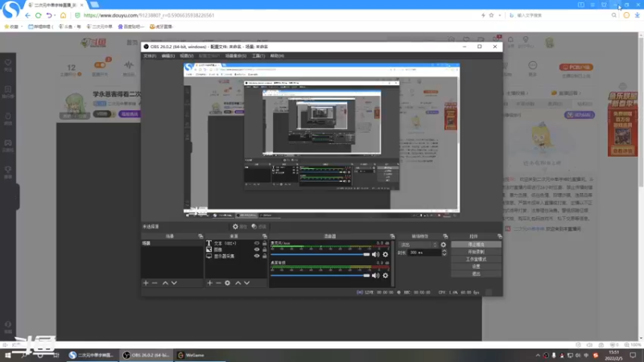Open browser main menu icon

pos(592,5)
